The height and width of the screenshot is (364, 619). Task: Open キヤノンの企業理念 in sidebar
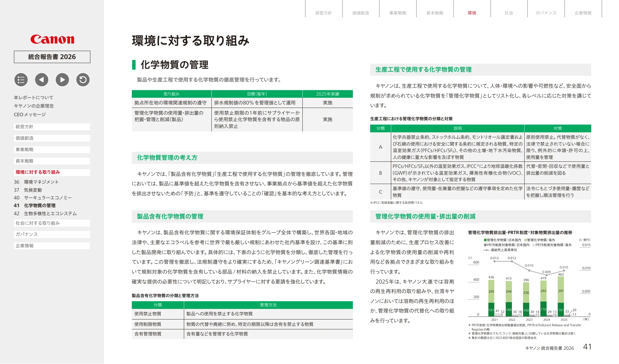coord(34,106)
